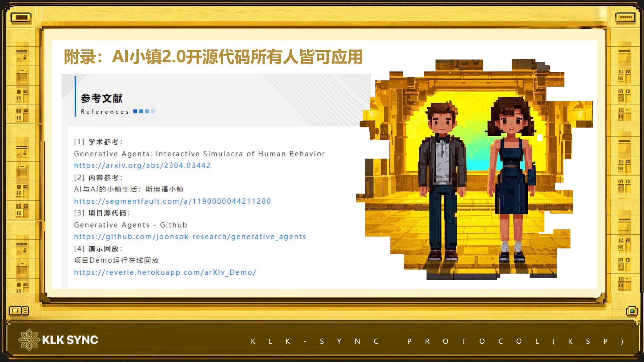Open the segmentfault.com article link
Viewport: 644px width, 362px height.
tap(172, 201)
